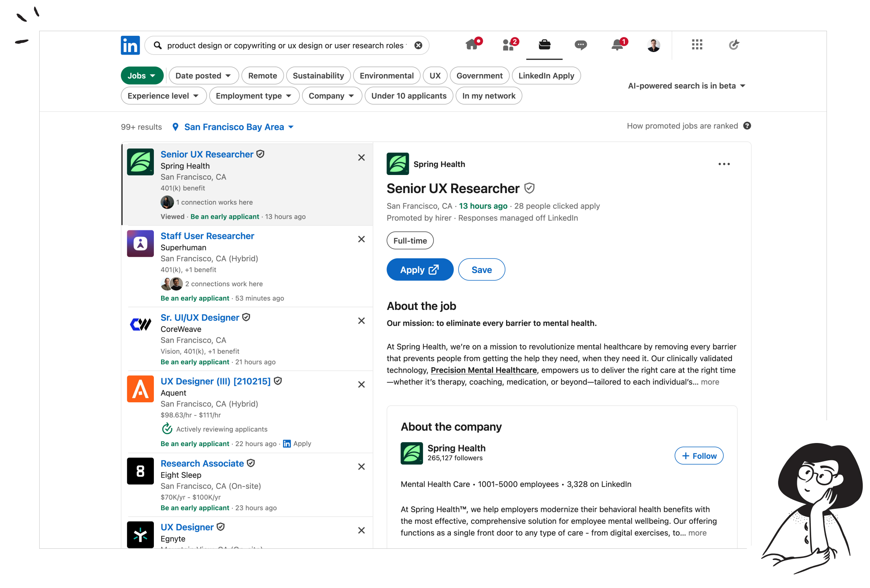Open the Precision Mental Healthcare link
The width and height of the screenshot is (870, 588).
click(483, 370)
